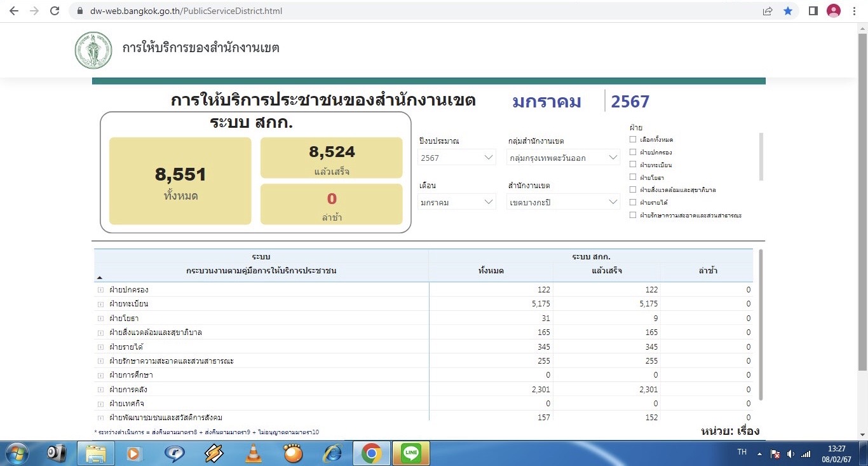Open the เดือน มกราคม dropdown
Viewport: 868px width, 466px height.
pos(456,202)
